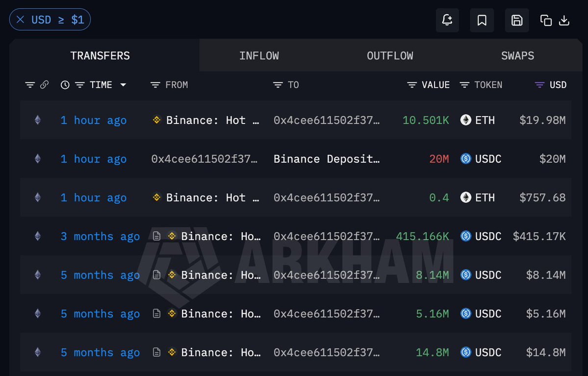The image size is (588, 376).
Task: Remove the USD ≥ $1 filter chip
Action: (21, 20)
